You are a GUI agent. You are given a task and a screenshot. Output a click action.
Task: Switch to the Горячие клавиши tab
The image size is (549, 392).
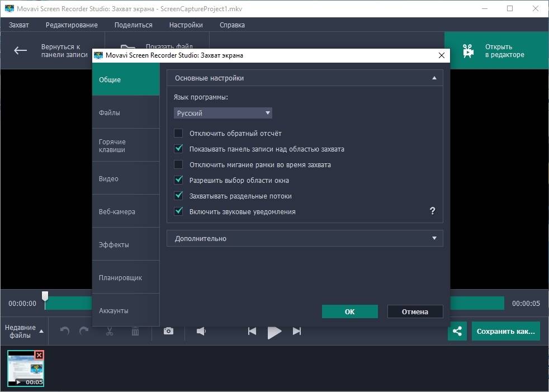tap(126, 145)
